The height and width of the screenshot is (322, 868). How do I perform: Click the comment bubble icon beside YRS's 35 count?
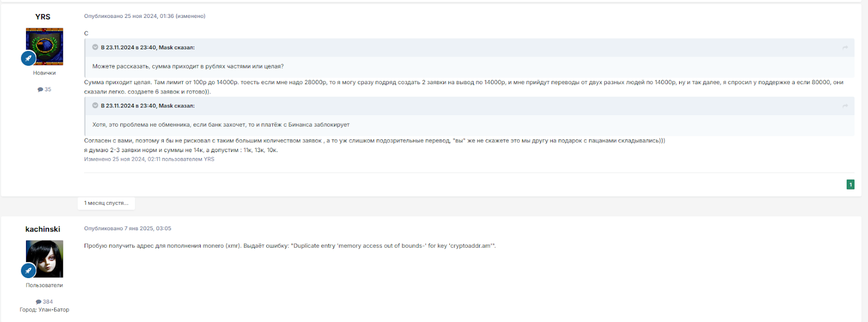tap(40, 90)
